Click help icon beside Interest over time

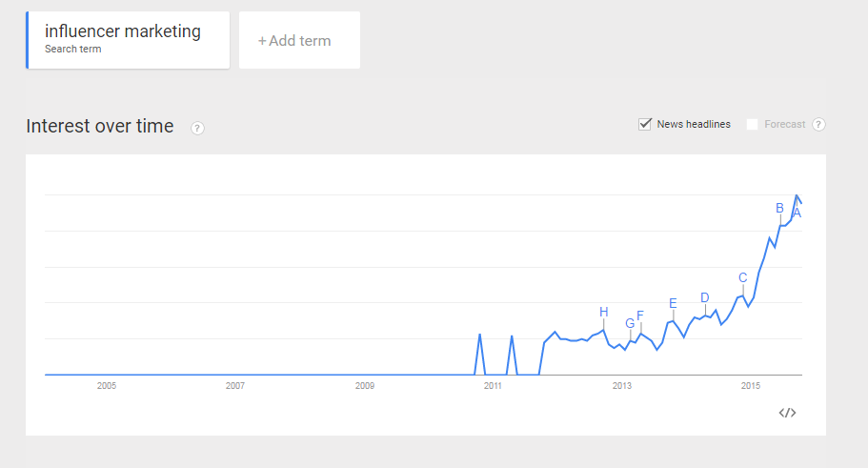point(197,128)
